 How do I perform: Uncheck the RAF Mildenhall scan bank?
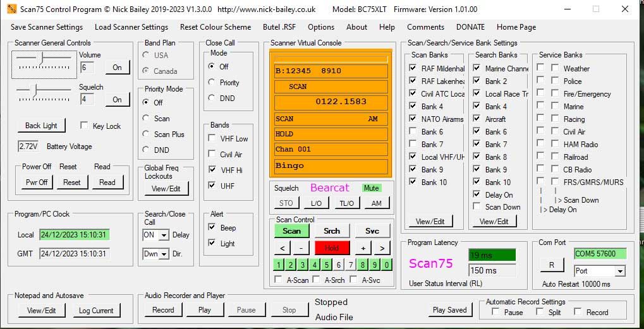point(413,68)
